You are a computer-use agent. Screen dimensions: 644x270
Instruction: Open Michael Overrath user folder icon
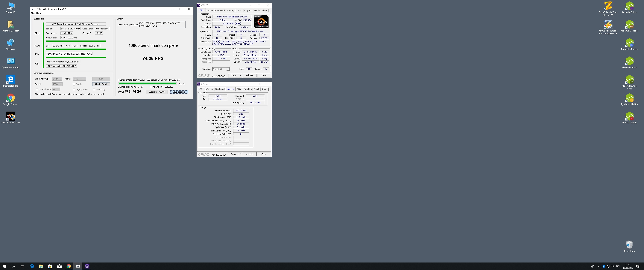tap(10, 26)
